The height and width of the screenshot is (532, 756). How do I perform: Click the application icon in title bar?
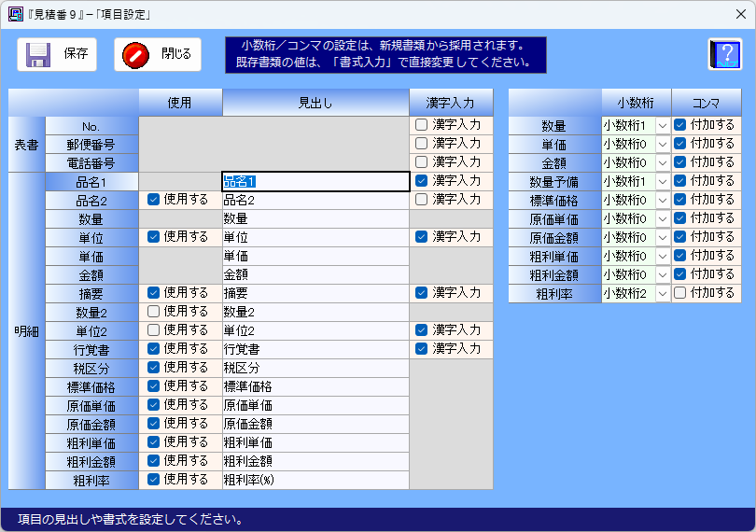(x=16, y=14)
